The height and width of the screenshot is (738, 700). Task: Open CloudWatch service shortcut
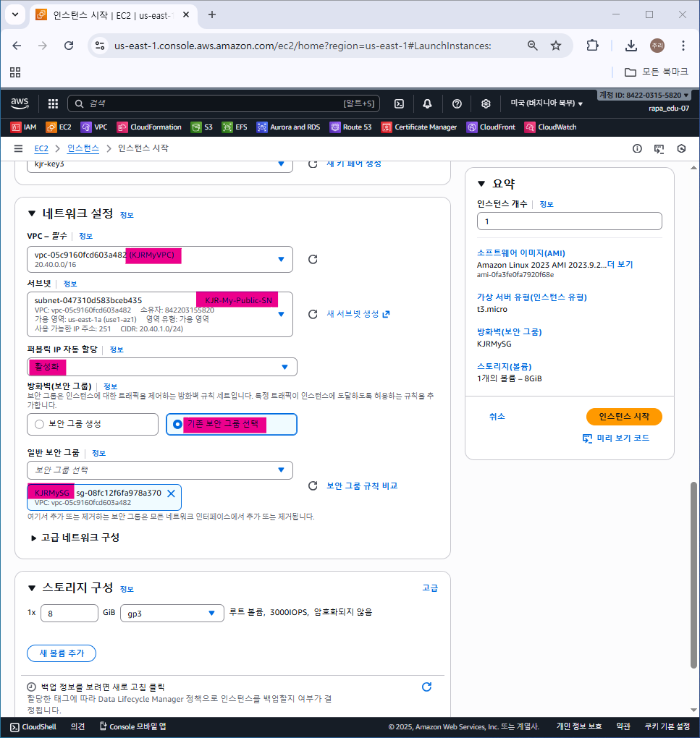coord(550,127)
